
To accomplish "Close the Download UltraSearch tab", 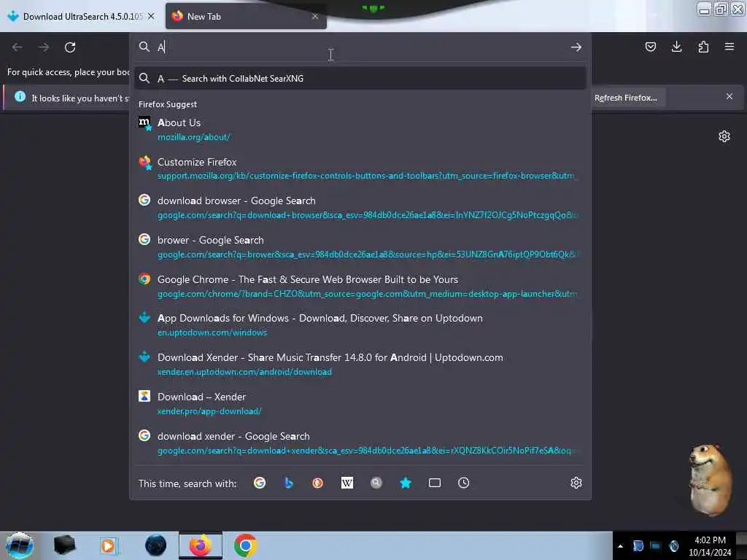I will click(x=151, y=16).
